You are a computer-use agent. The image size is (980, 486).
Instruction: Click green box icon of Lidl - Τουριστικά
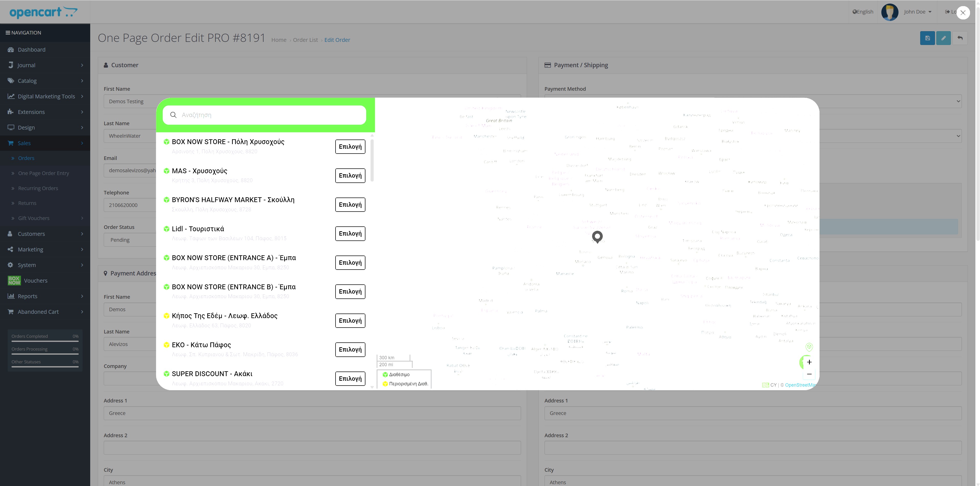[x=166, y=229]
